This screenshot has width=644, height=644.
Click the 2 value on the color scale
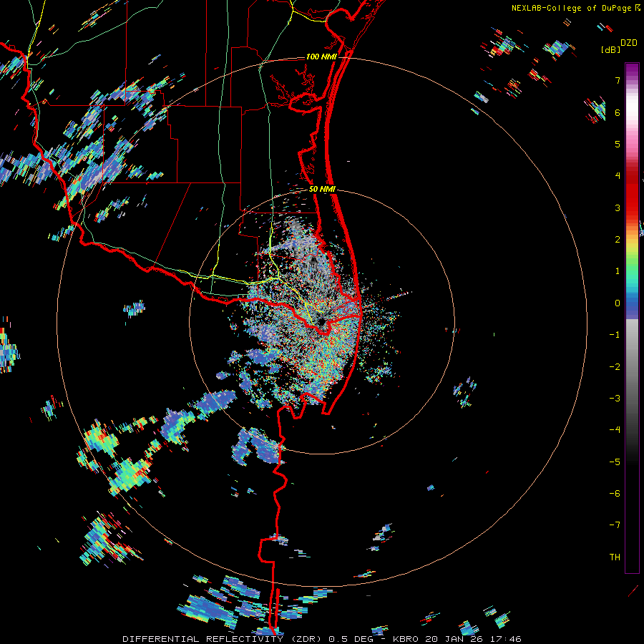(618, 240)
